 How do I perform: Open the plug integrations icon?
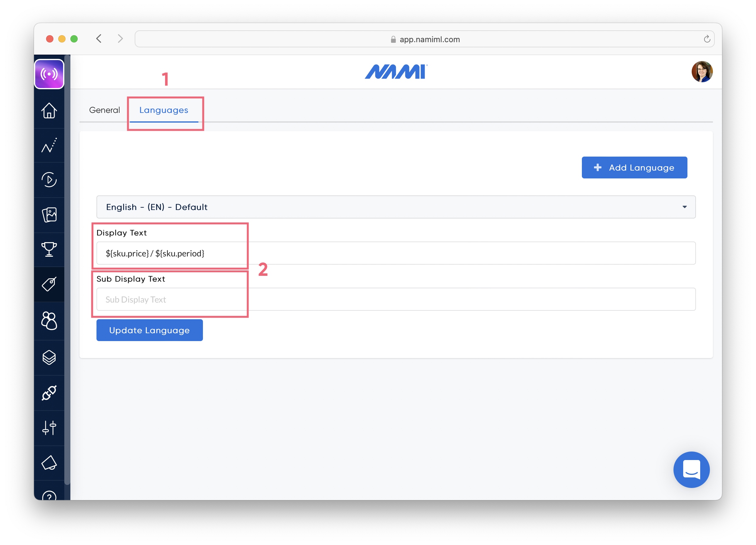[49, 392]
